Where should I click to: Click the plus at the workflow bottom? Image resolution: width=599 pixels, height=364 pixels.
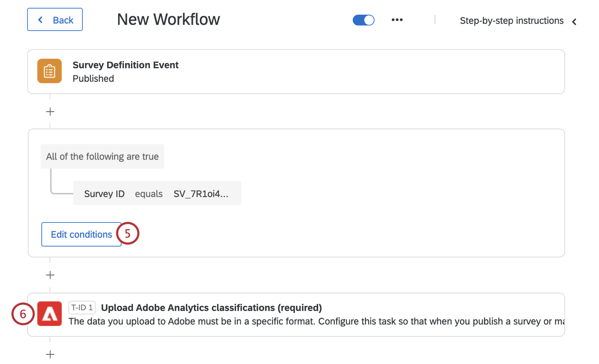(50, 354)
